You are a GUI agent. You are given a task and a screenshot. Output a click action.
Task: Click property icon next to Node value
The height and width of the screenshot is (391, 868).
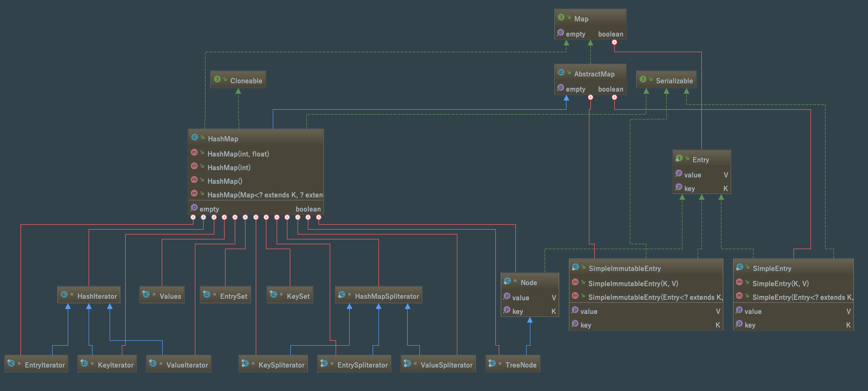click(507, 296)
